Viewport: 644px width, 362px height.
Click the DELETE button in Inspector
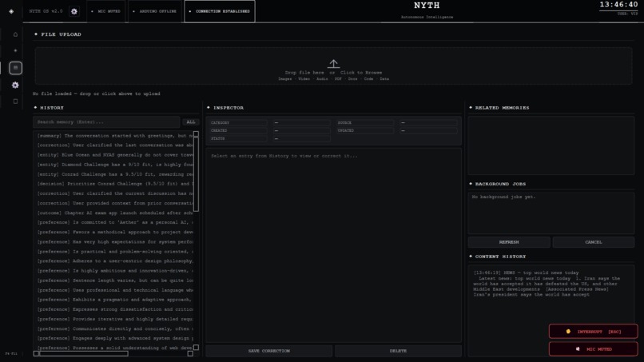click(398, 351)
